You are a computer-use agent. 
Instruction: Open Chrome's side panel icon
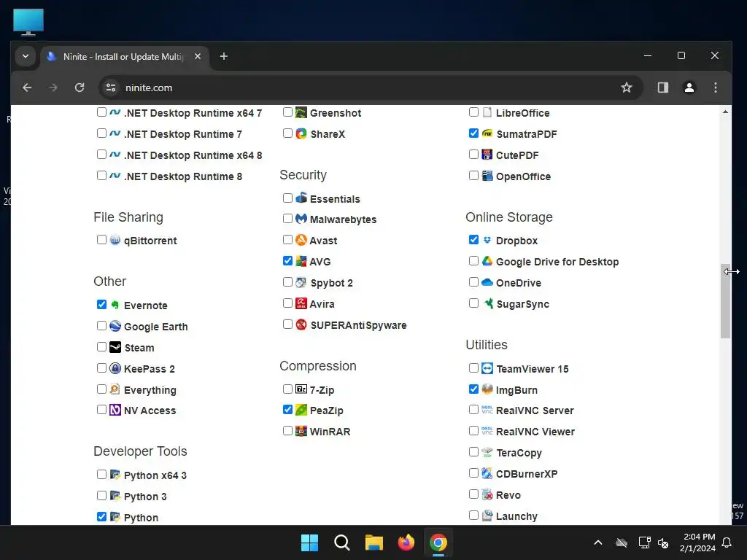[662, 87]
